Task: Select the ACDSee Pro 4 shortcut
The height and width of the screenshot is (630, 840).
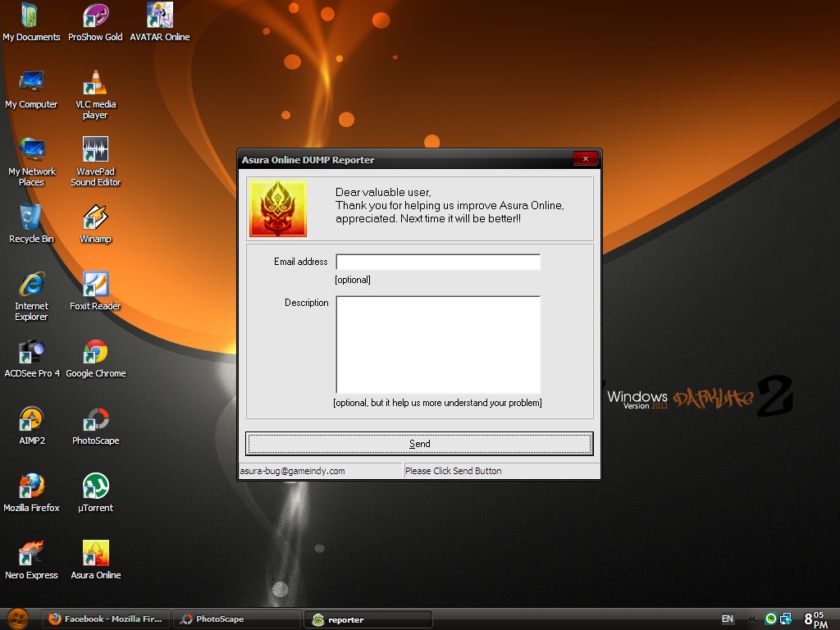Action: 32,358
